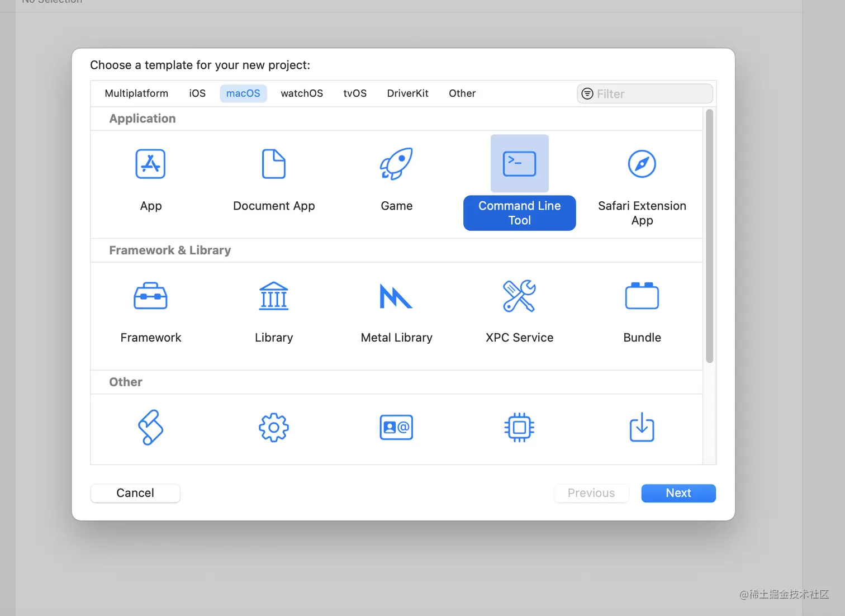
Task: Select the XPC Service tools icon
Action: tap(519, 296)
